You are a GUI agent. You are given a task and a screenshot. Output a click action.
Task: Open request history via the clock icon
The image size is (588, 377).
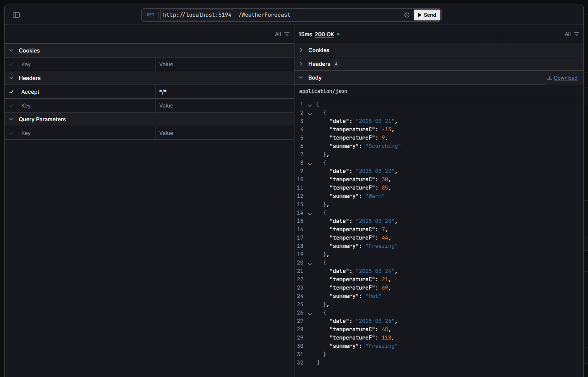[406, 15]
